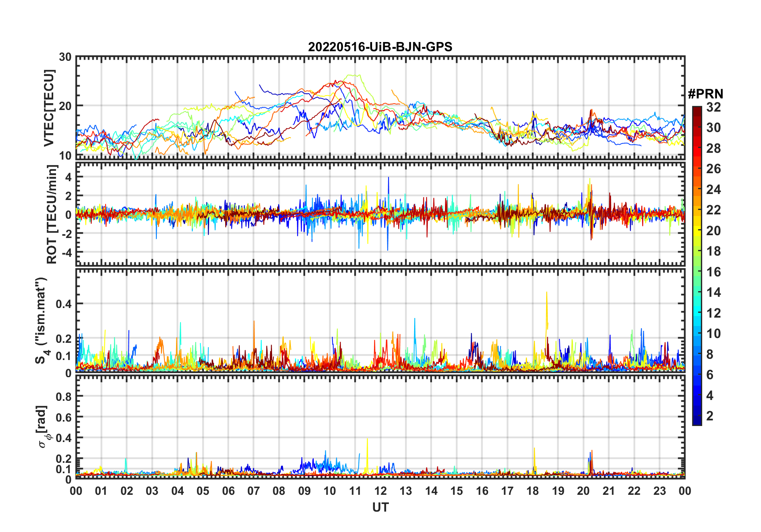Screen dimensions: 761x532
Task: Click the S4 ("ism.mat") axis label
Action: pos(42,321)
